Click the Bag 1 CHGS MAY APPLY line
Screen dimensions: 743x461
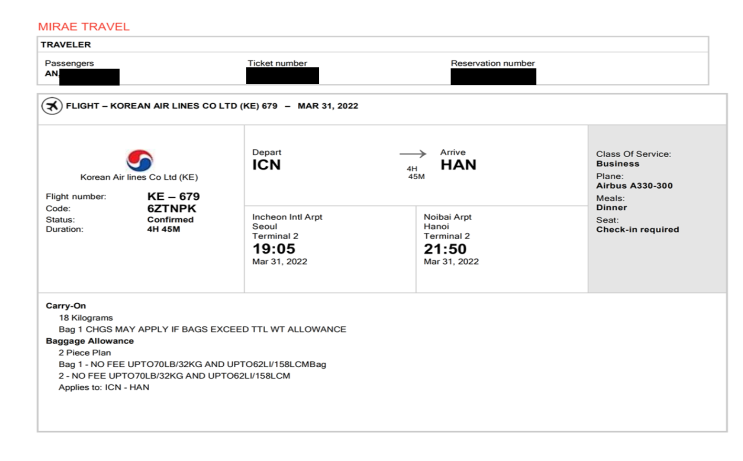pos(202,329)
